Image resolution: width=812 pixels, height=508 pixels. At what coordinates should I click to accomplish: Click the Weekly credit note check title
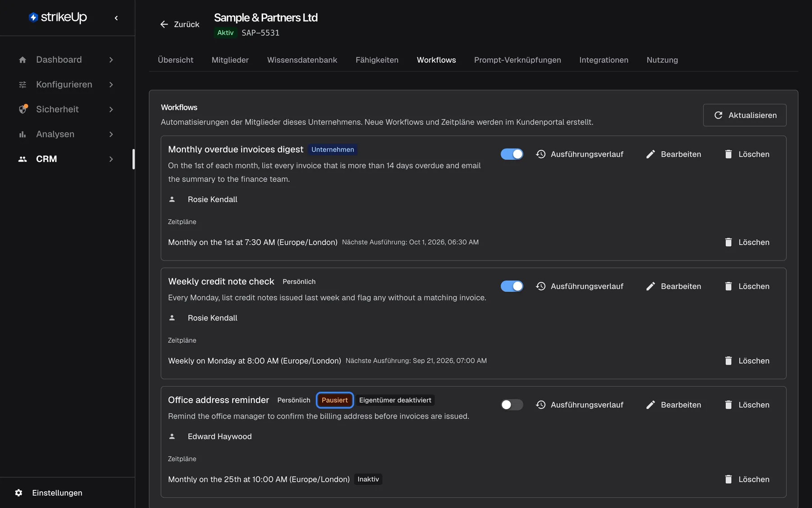pyautogui.click(x=221, y=281)
